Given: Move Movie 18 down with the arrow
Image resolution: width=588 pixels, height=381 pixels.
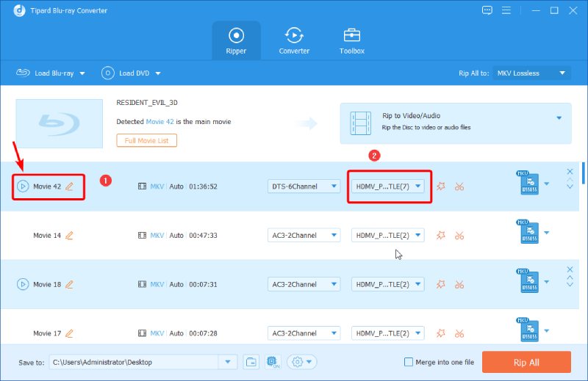Looking at the screenshot, I should coord(570,284).
